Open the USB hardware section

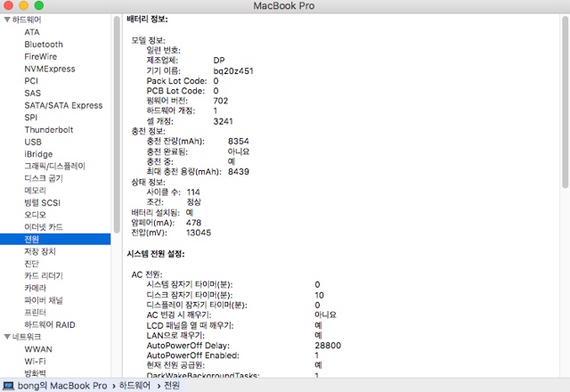[x=33, y=142]
